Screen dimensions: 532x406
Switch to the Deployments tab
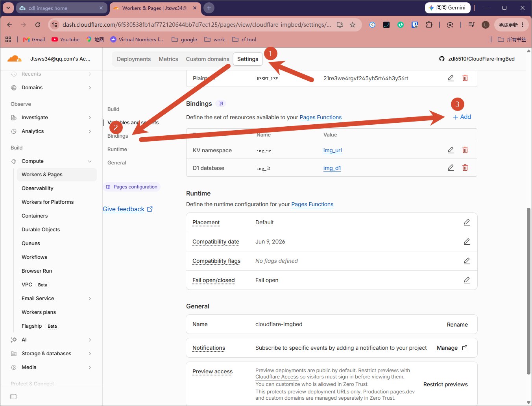[x=134, y=59]
